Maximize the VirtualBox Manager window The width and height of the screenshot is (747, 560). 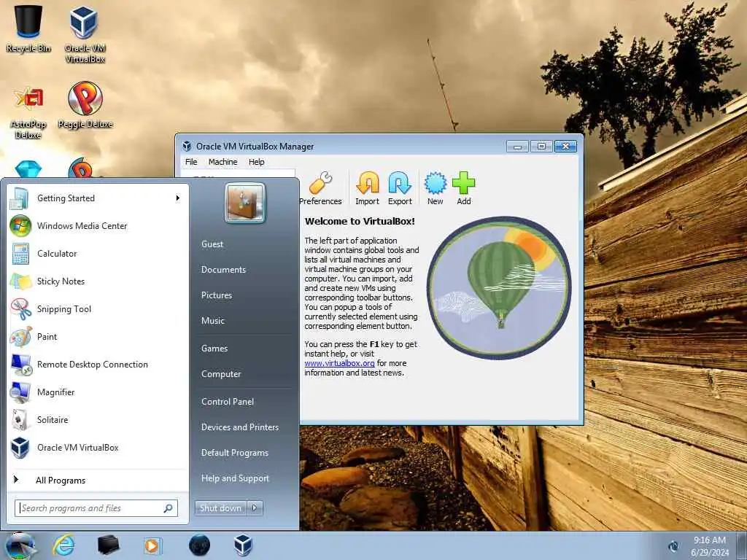pos(541,146)
